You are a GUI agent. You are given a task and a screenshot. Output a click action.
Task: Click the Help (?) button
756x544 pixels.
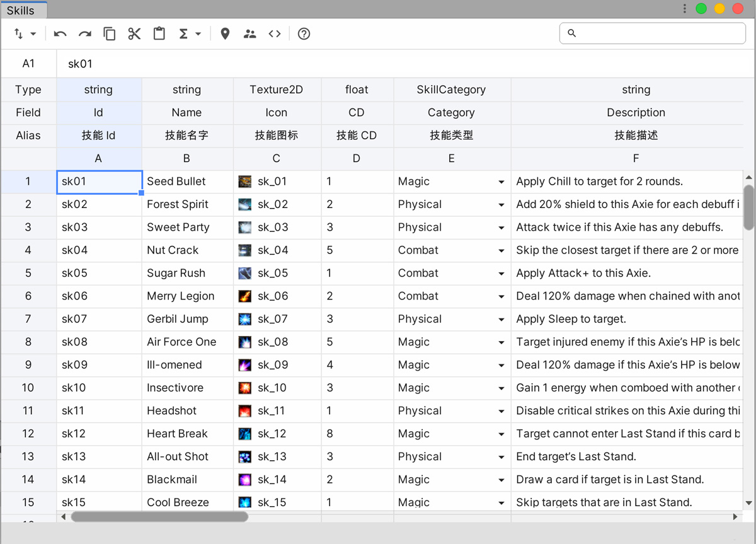[304, 33]
